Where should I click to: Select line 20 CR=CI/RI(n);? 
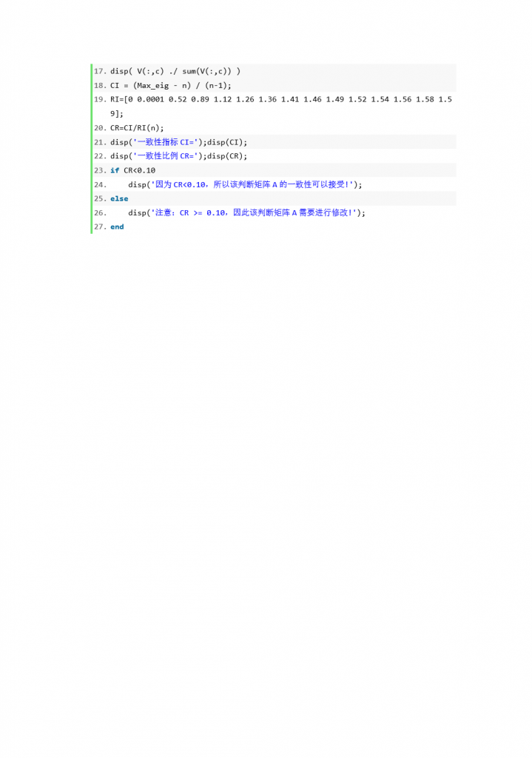coord(137,128)
